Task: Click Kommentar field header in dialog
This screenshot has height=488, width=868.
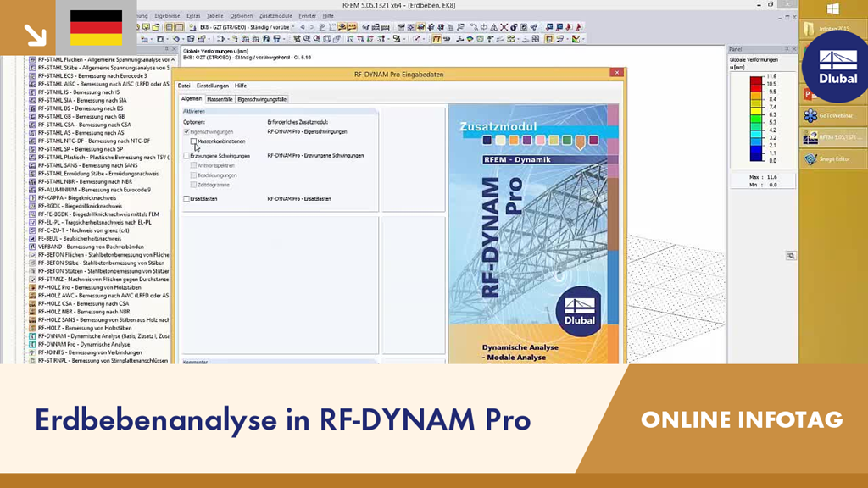Action: (196, 362)
